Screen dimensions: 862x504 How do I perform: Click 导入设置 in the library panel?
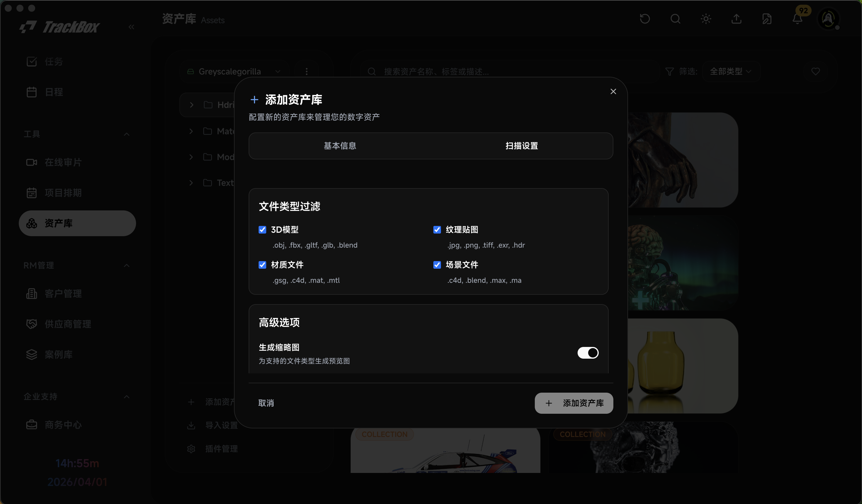tap(221, 425)
